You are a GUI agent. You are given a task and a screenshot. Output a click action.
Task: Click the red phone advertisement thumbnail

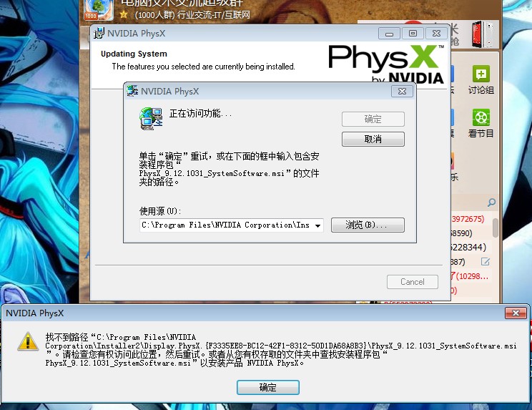point(482,34)
